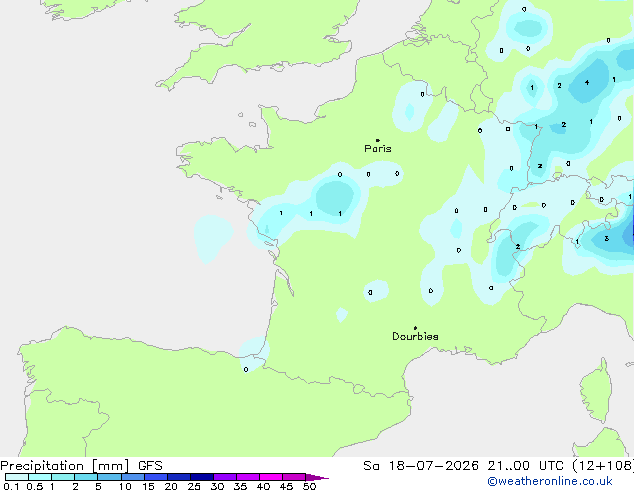634x490 pixels.
Task: Open the weatheronline.co.uk copyright link
Action: [x=550, y=481]
